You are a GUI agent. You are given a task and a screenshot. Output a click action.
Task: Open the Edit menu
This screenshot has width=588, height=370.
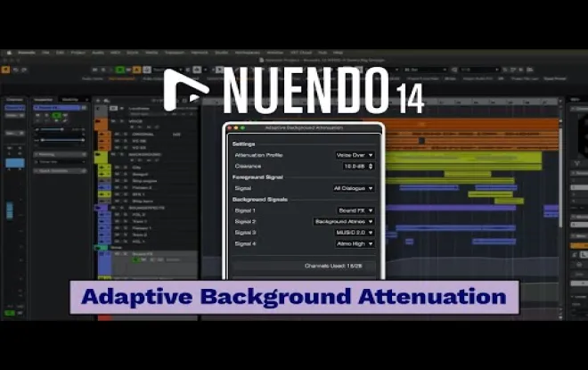pyautogui.click(x=60, y=53)
